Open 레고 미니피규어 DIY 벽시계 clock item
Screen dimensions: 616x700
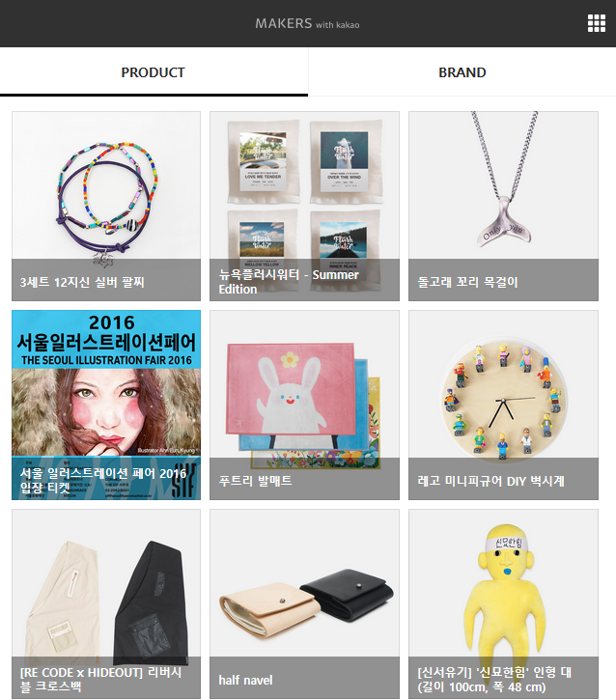[503, 405]
